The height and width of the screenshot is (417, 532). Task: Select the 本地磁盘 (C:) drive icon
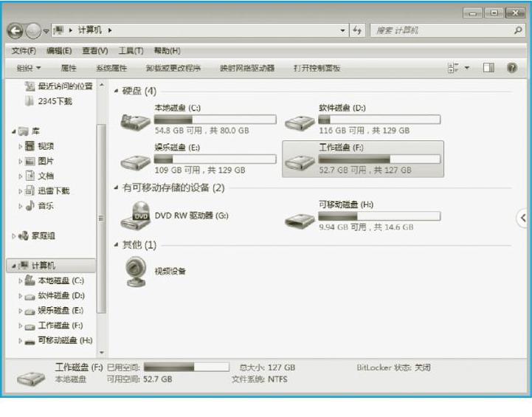[135, 123]
